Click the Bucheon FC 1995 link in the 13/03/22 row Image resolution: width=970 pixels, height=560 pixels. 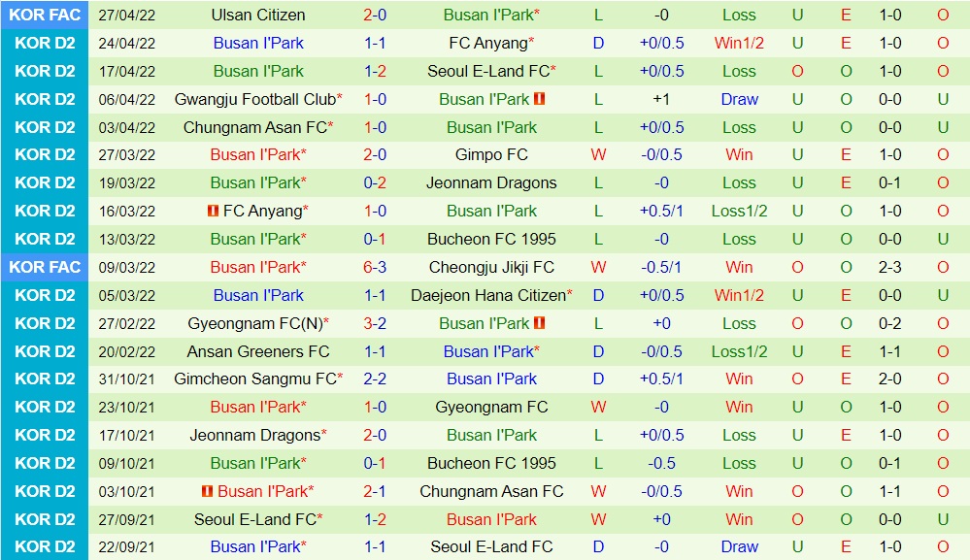491,239
